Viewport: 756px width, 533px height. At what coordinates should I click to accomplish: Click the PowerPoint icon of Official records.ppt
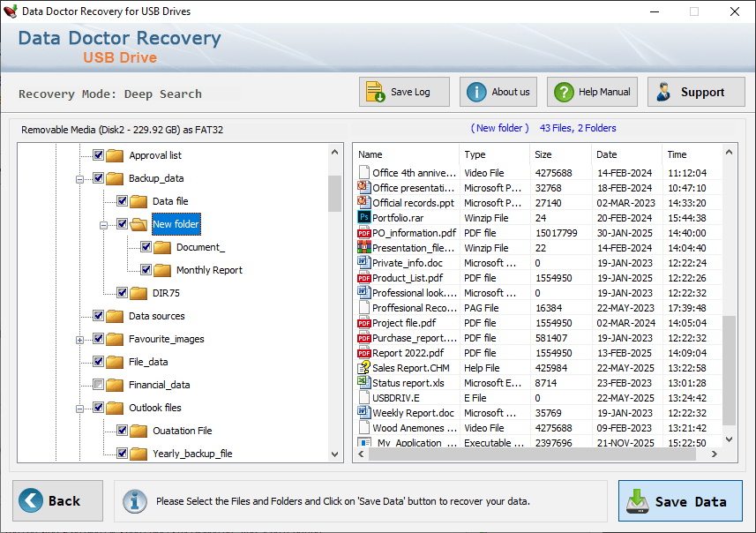(364, 203)
